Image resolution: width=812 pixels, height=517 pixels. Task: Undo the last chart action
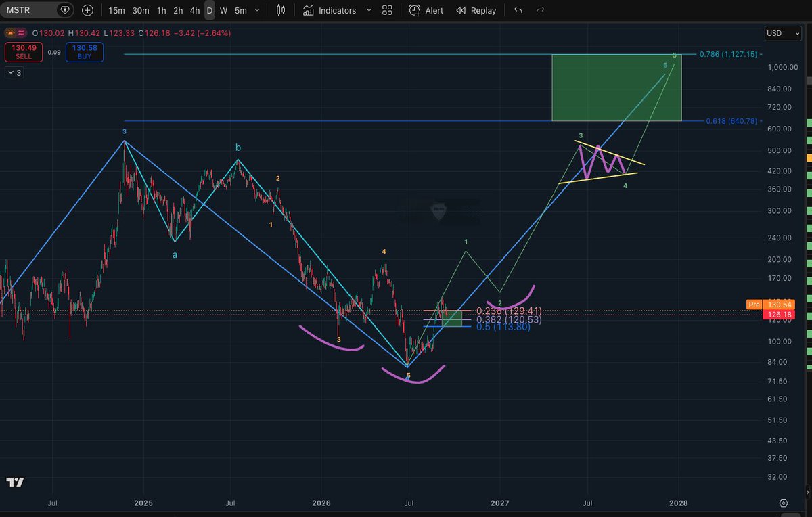tap(518, 11)
